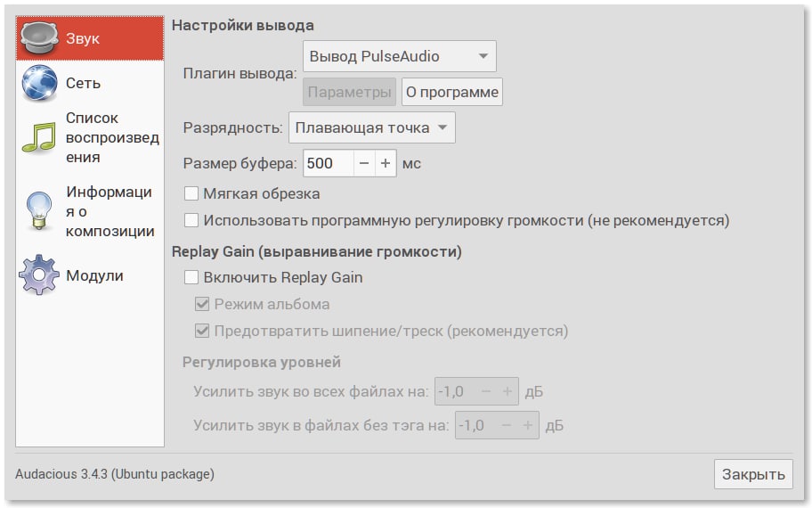Decrease buffer size with minus button
812x508 pixels.
tap(364, 163)
